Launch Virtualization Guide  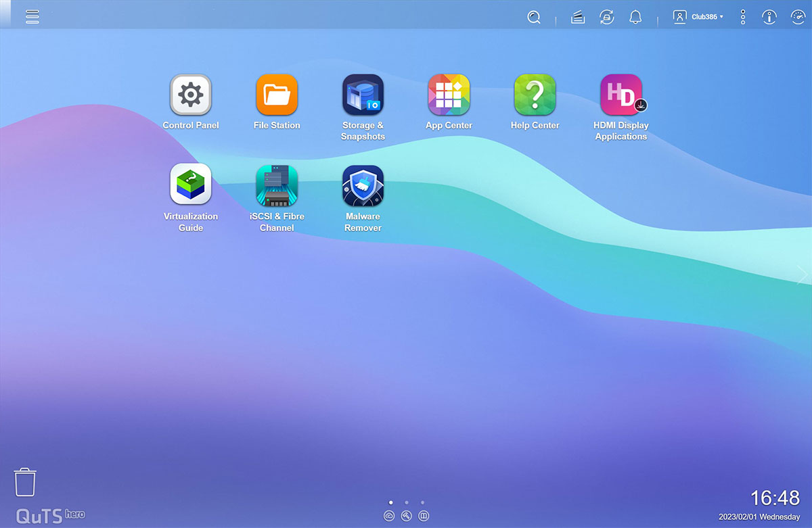pos(191,185)
